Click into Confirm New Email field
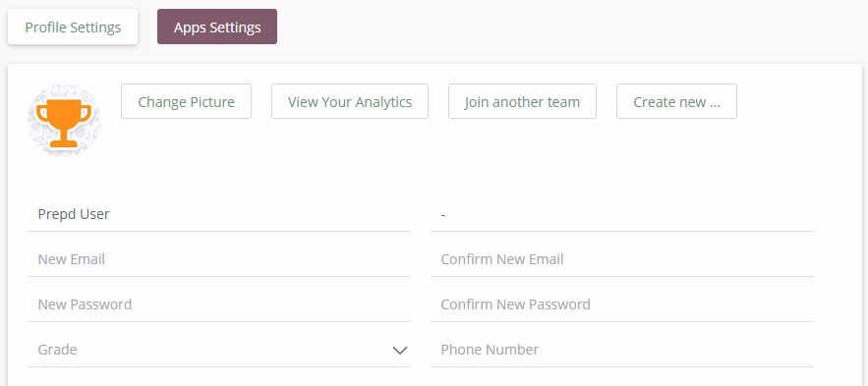 pos(622,259)
